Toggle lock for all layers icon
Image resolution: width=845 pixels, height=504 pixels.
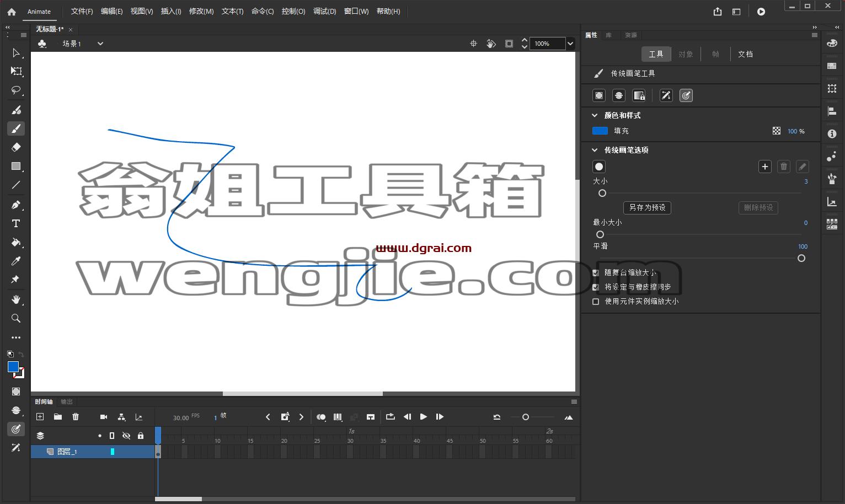[141, 436]
